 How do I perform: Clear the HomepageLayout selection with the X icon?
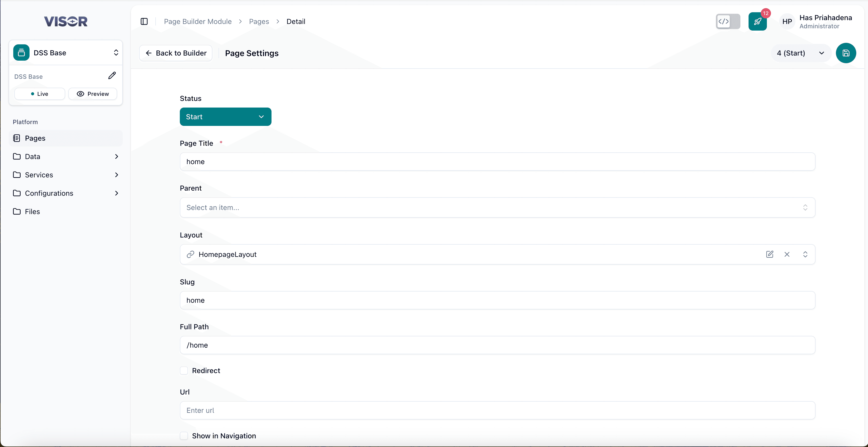pyautogui.click(x=787, y=254)
